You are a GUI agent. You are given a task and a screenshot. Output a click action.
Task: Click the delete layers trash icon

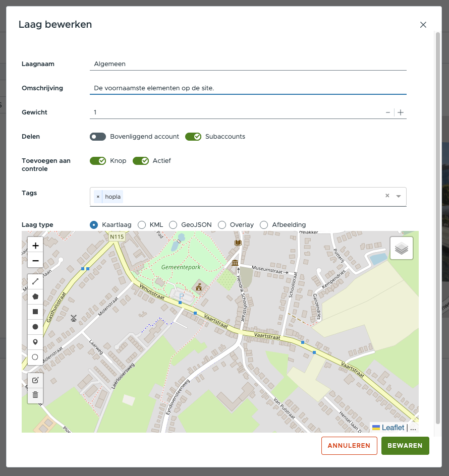[x=35, y=395]
